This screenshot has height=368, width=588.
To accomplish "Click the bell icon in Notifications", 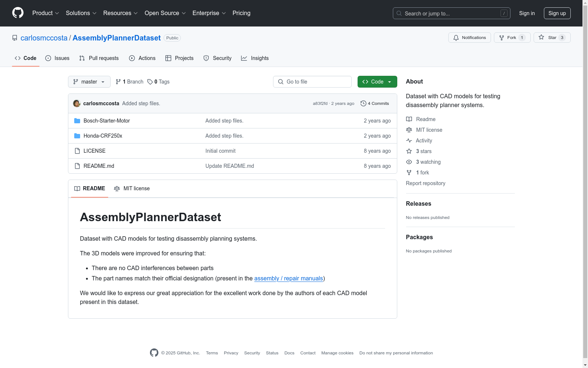I will point(456,38).
